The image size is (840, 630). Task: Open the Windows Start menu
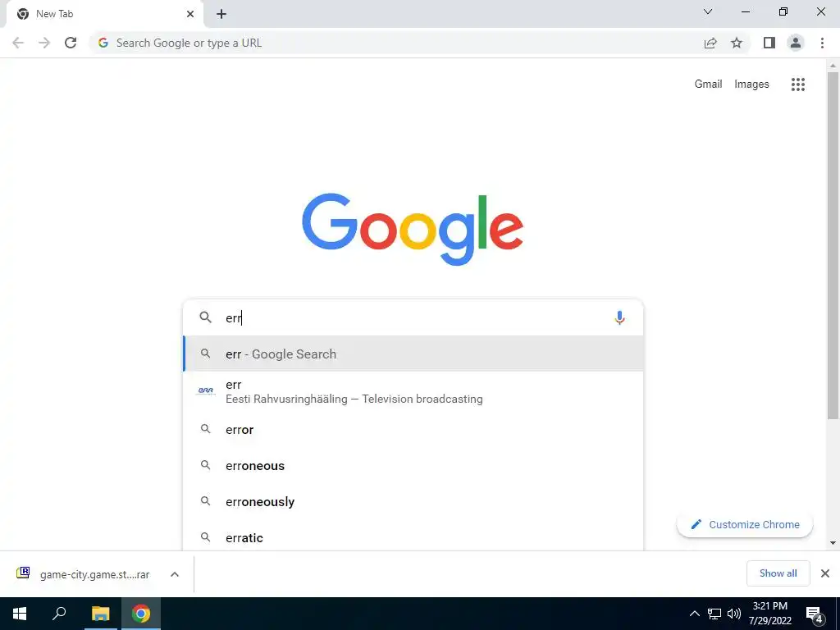20,614
